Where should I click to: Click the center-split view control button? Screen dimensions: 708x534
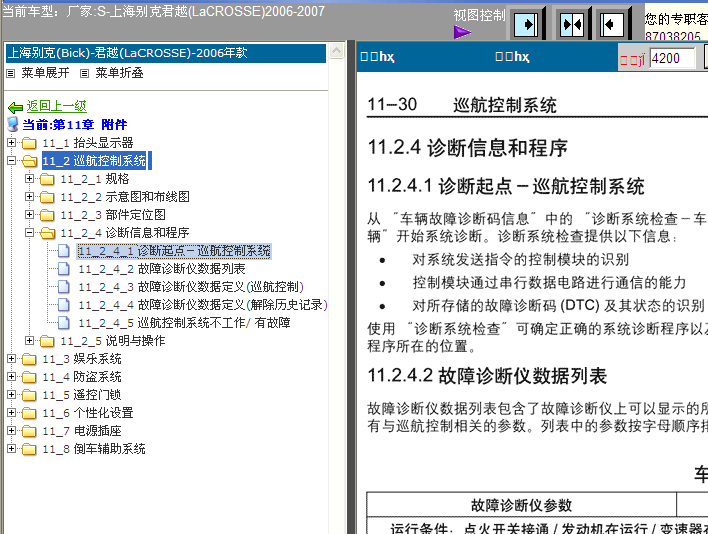pos(571,24)
